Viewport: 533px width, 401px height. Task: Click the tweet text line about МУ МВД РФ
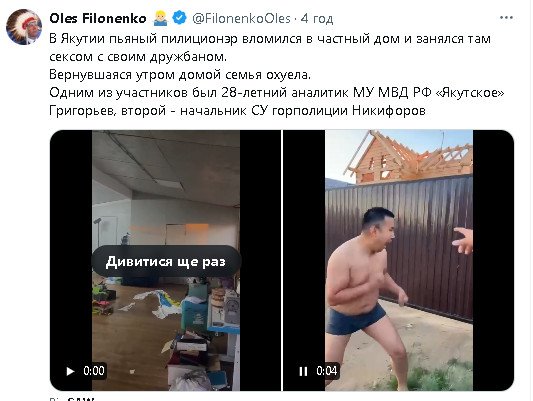tap(277, 93)
